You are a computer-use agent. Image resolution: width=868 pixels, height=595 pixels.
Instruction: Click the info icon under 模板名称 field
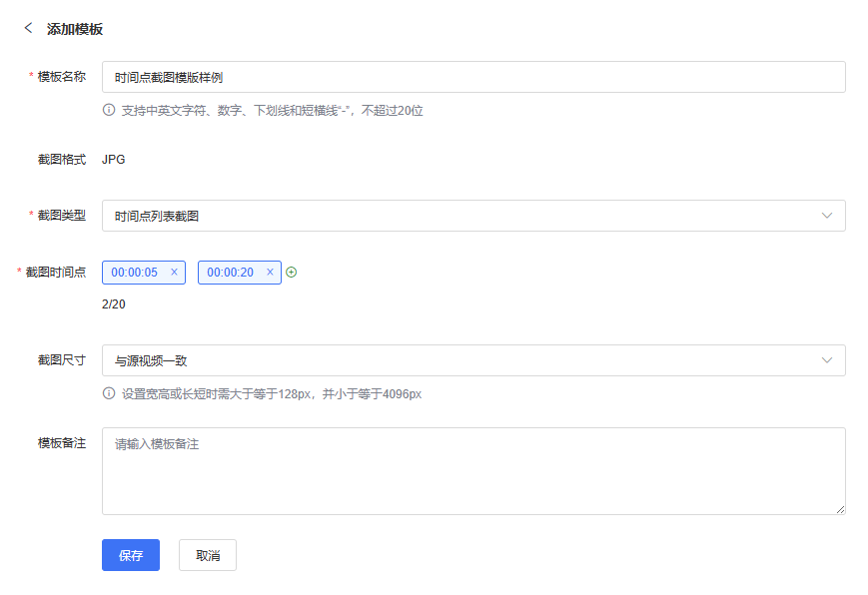click(x=109, y=110)
